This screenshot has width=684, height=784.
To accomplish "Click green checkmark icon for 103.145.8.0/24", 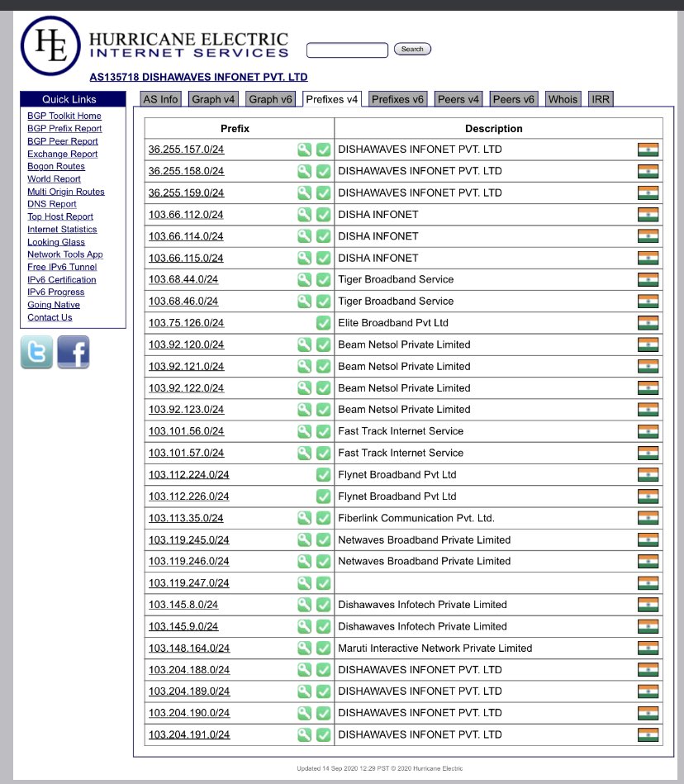I will pos(324,605).
